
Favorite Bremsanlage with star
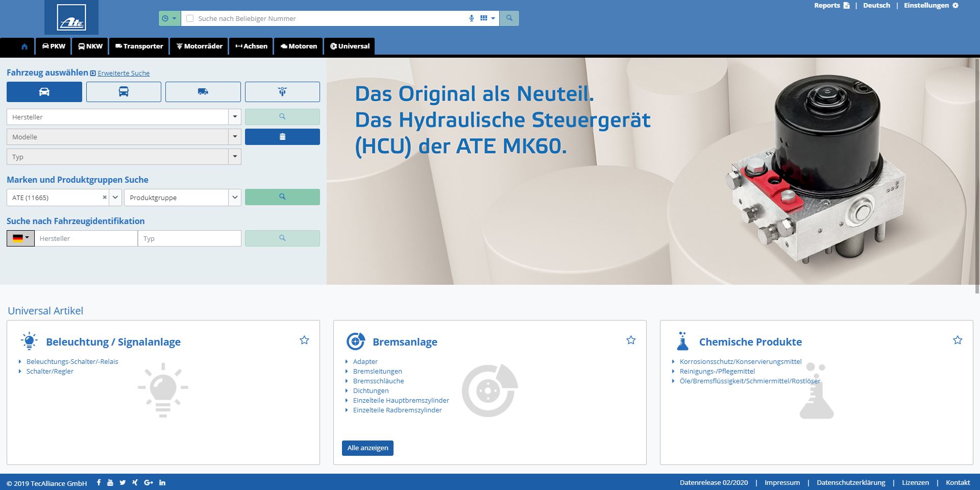tap(631, 340)
